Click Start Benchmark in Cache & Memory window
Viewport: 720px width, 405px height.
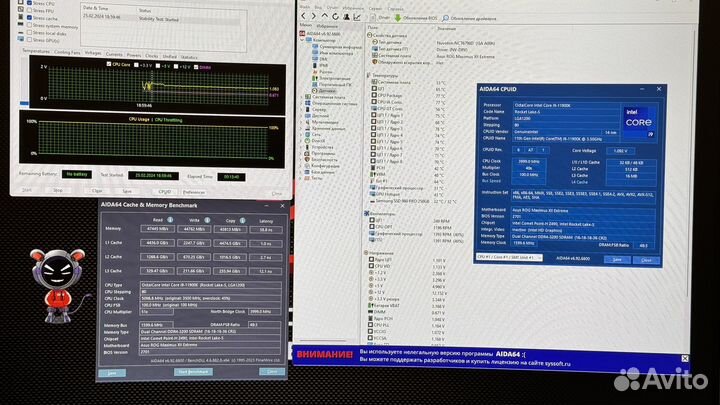[193, 371]
